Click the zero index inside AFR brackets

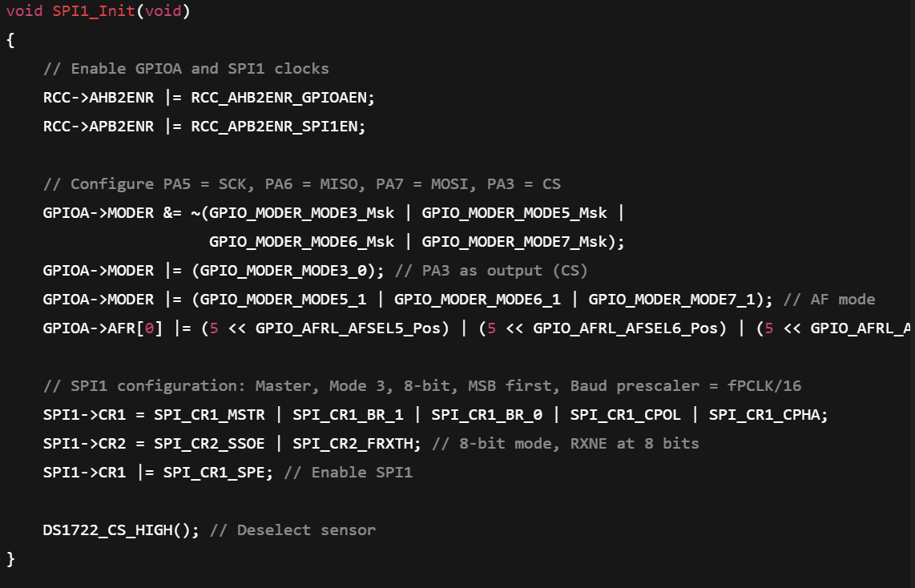coord(149,328)
